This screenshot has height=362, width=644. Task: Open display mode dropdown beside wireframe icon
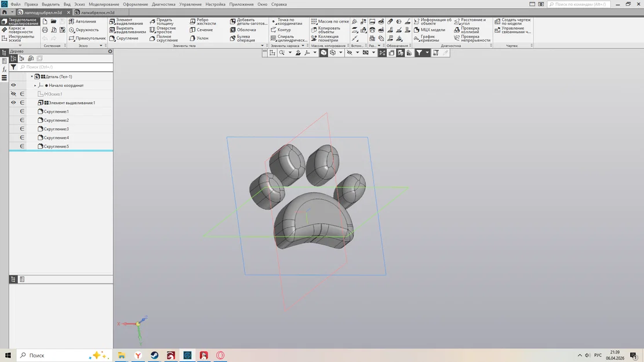pyautogui.click(x=340, y=53)
